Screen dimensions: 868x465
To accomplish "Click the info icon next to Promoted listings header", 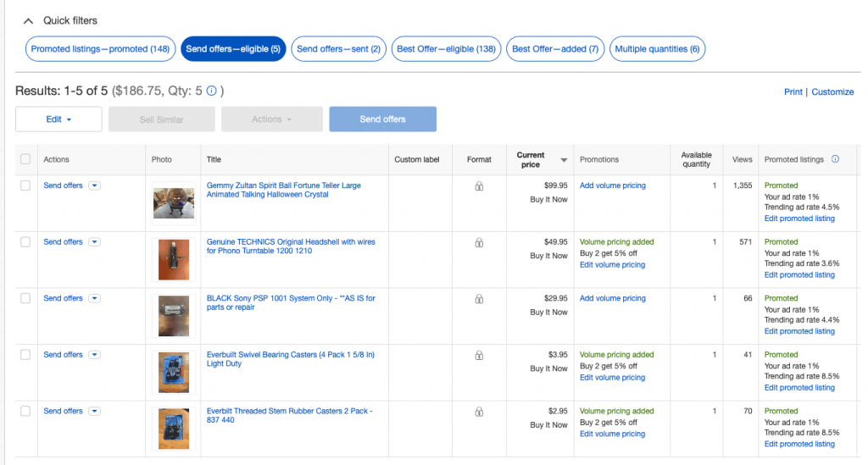I will [x=835, y=159].
